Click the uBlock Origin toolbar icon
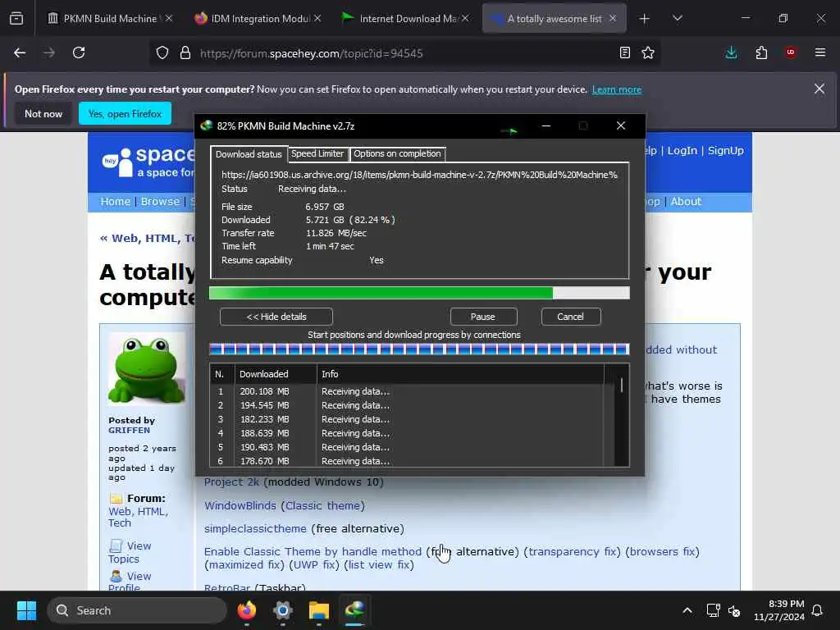The height and width of the screenshot is (630, 840). [x=791, y=52]
